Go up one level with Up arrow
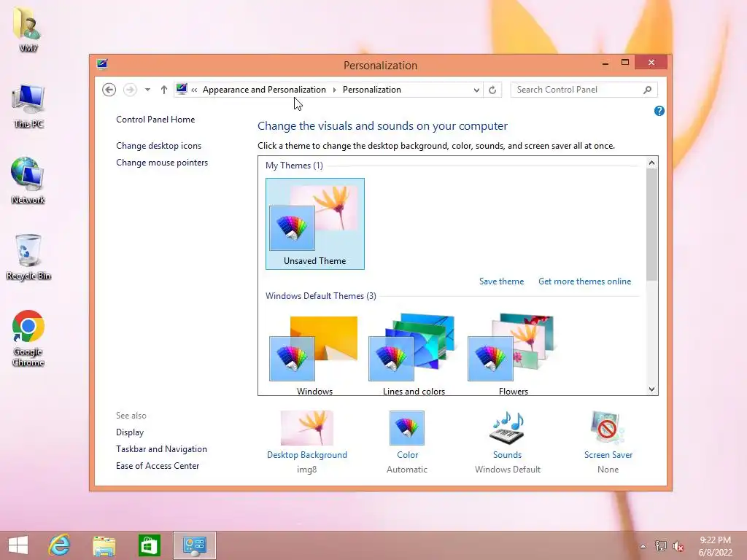Screen dimensions: 747x560 tap(164, 90)
